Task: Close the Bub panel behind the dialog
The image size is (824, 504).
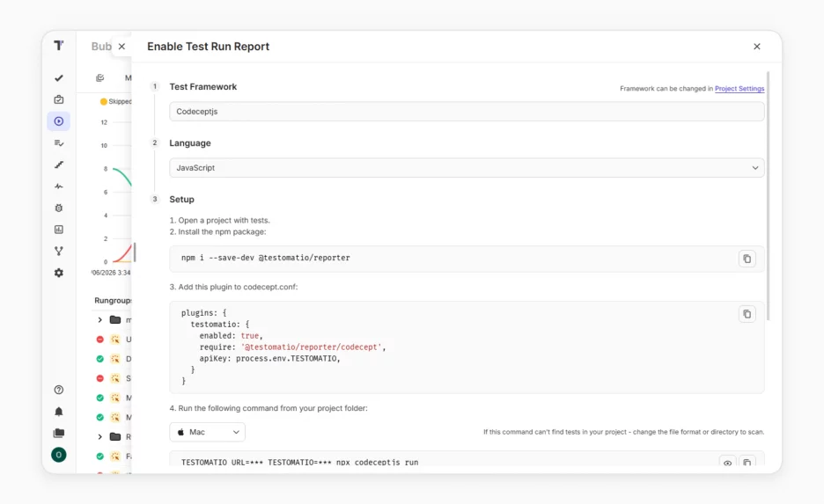Action: point(121,47)
